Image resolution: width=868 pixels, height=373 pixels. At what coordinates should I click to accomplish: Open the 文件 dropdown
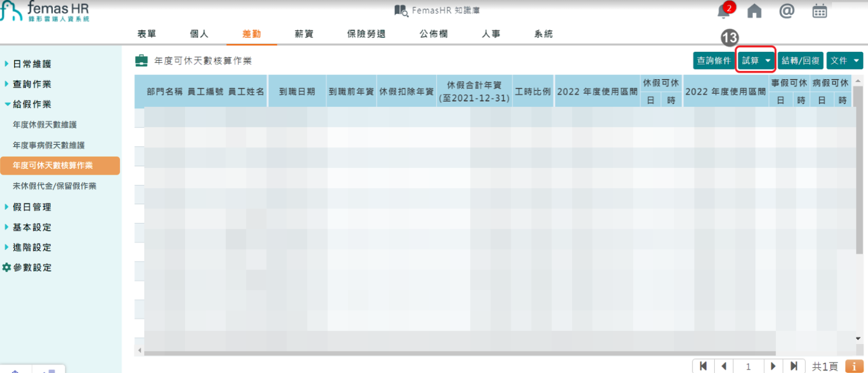pos(845,61)
